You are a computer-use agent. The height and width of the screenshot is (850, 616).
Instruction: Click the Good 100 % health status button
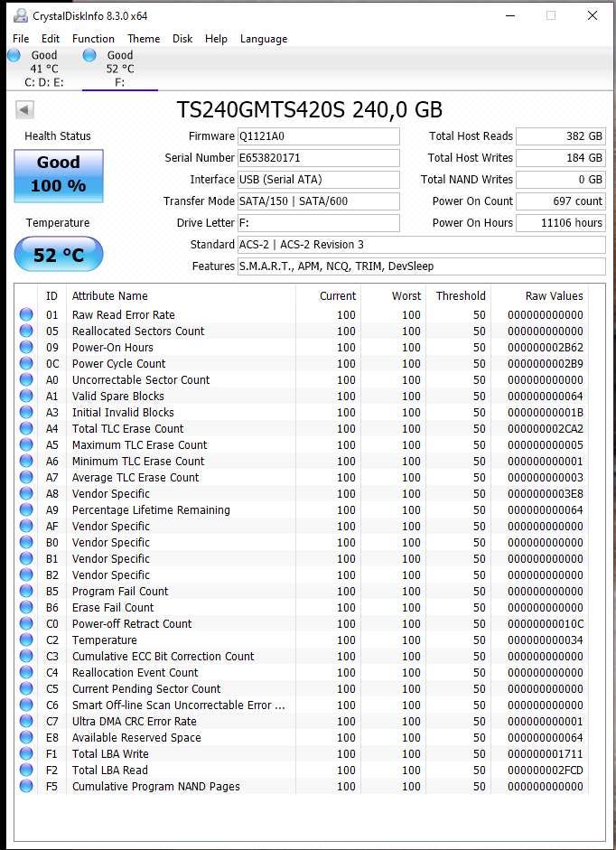[58, 175]
